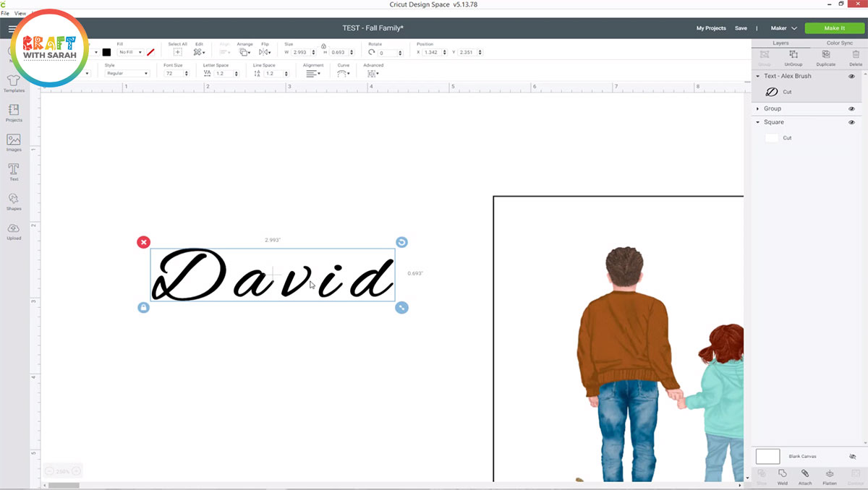Screen dimensions: 868x490
Task: Open the Shapes panel
Action: point(13,201)
